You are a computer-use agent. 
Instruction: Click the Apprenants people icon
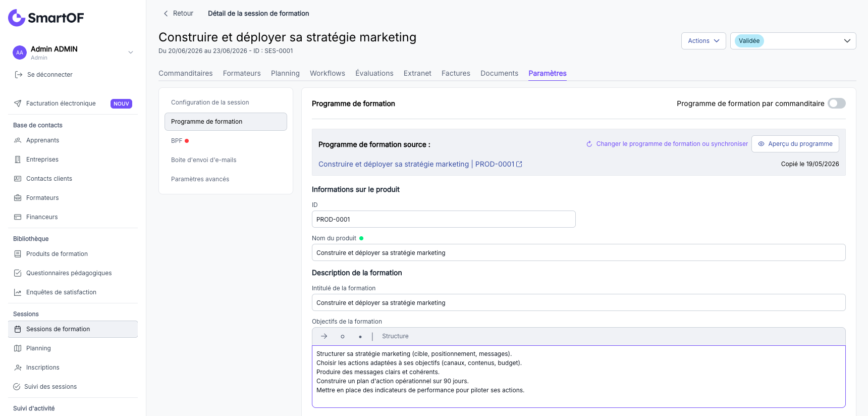[18, 140]
